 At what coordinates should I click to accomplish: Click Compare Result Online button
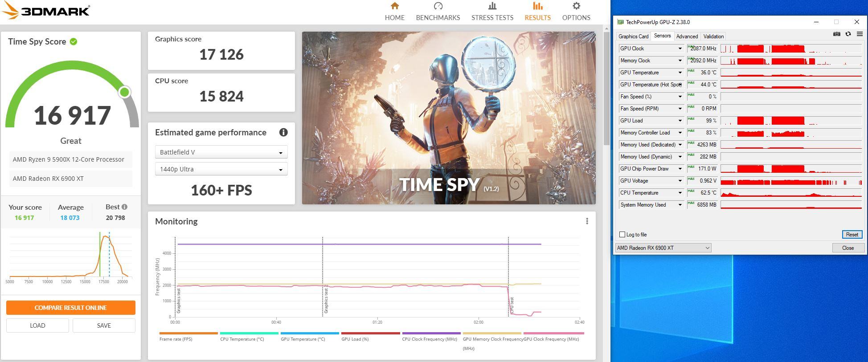[71, 308]
